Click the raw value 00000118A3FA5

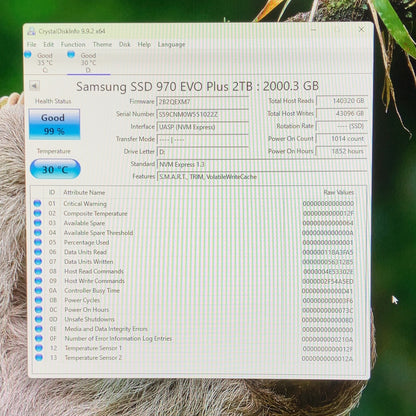tap(328, 252)
